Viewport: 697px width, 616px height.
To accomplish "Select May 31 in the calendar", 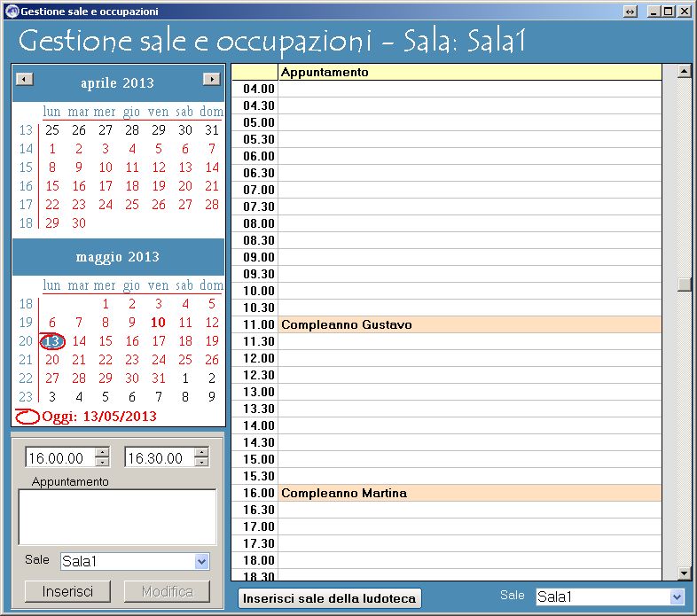I will [158, 378].
